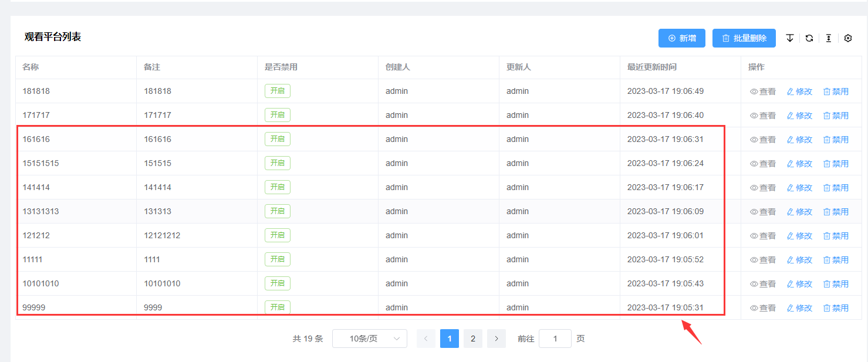Expand the page size selector arrow

(x=398, y=339)
